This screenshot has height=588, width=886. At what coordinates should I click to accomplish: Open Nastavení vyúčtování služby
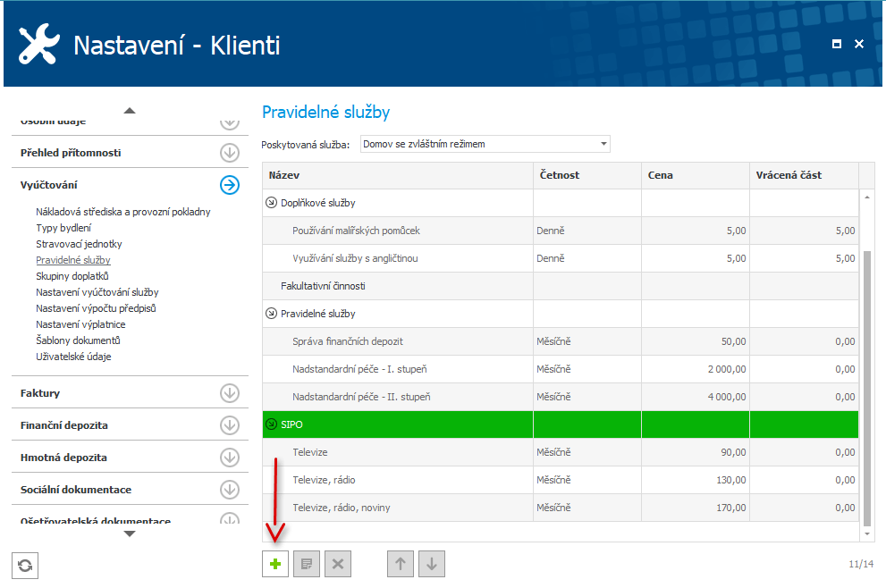click(x=97, y=292)
